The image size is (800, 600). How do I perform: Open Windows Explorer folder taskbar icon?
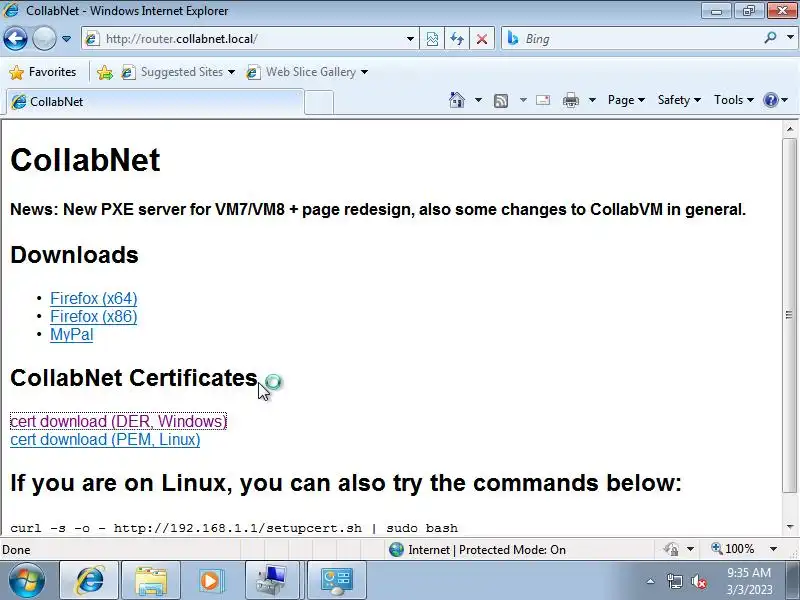[151, 580]
